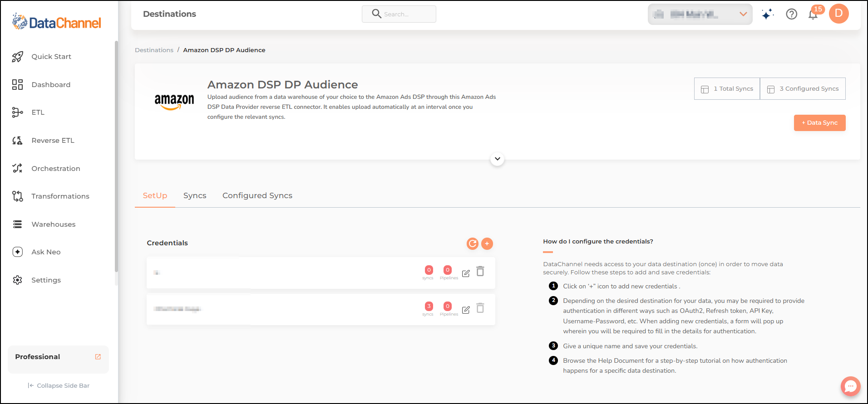Follow the Destinations breadcrumb link
Image resolution: width=868 pixels, height=404 pixels.
[x=154, y=50]
